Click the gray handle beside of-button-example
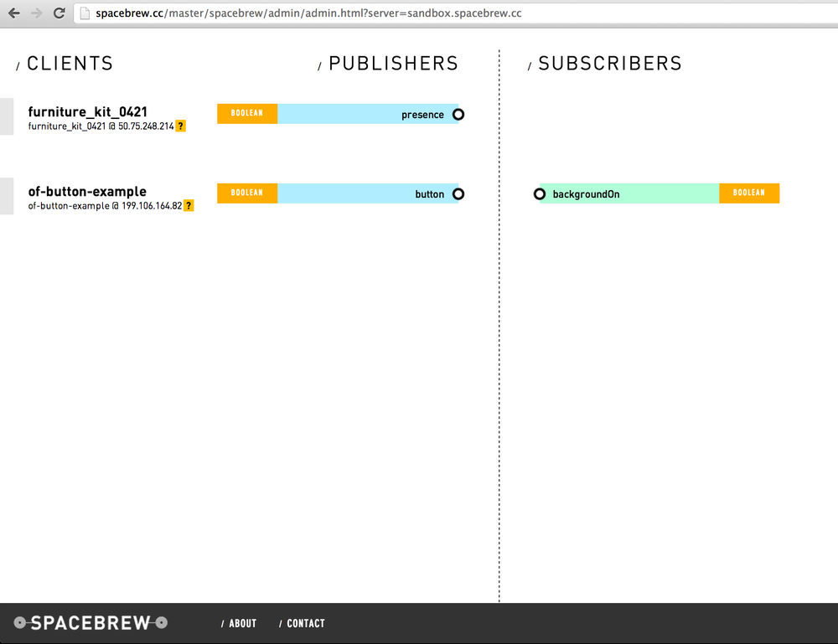The height and width of the screenshot is (644, 838). (x=7, y=196)
